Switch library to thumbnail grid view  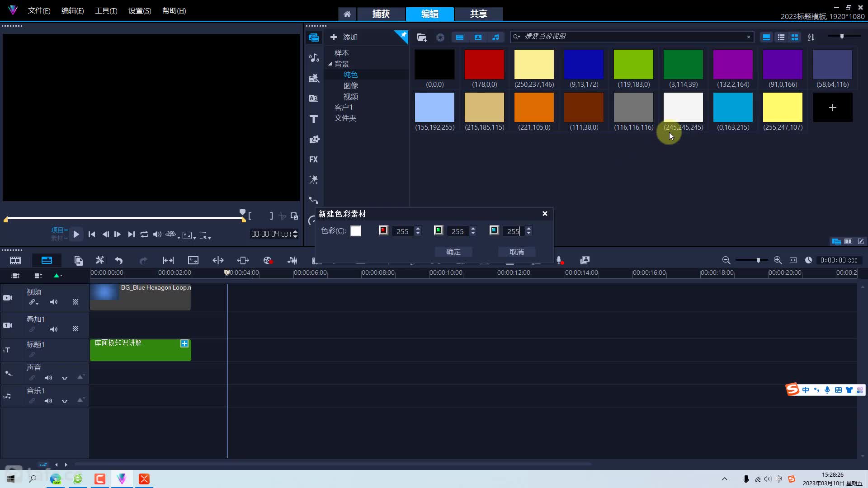795,37
